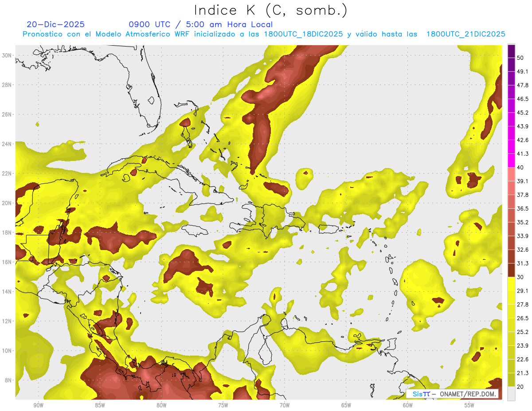
Task: Click the 60W longitude label
Action: click(408, 405)
